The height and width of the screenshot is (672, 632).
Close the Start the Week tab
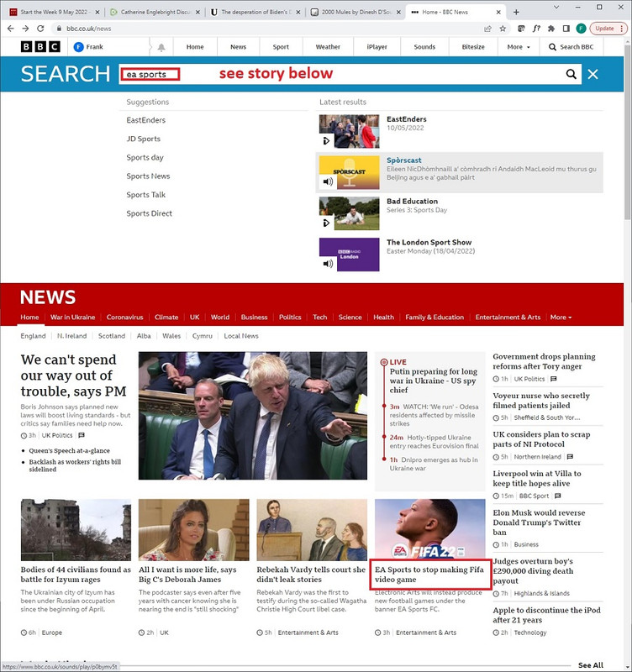click(x=97, y=12)
